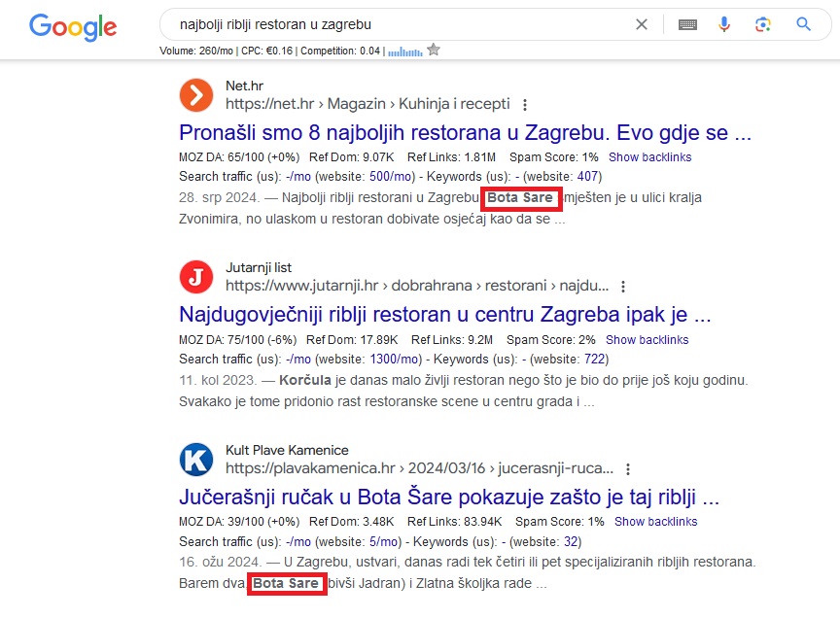The image size is (840, 618).
Task: Open the "Pronašli smo 8 najboljih restorana" result
Action: [465, 133]
